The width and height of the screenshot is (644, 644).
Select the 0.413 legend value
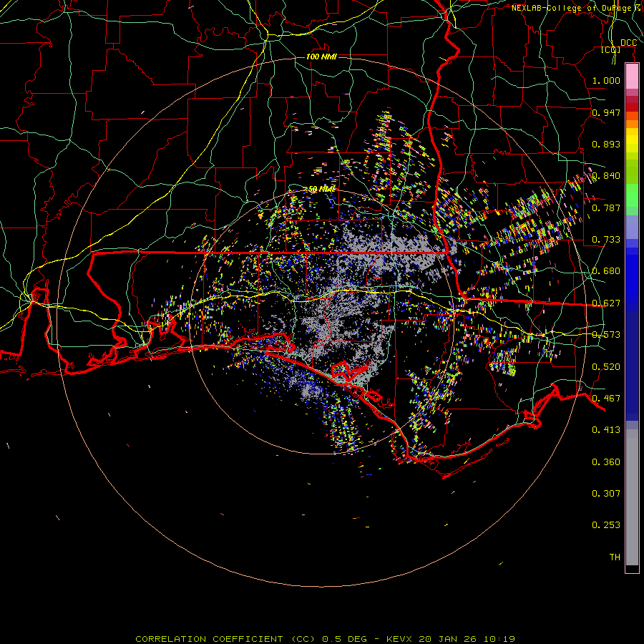click(x=606, y=430)
